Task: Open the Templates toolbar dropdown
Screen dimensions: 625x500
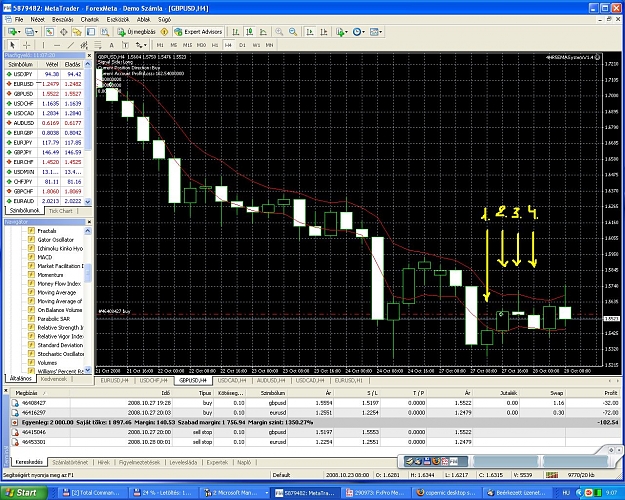Action: pyautogui.click(x=375, y=32)
